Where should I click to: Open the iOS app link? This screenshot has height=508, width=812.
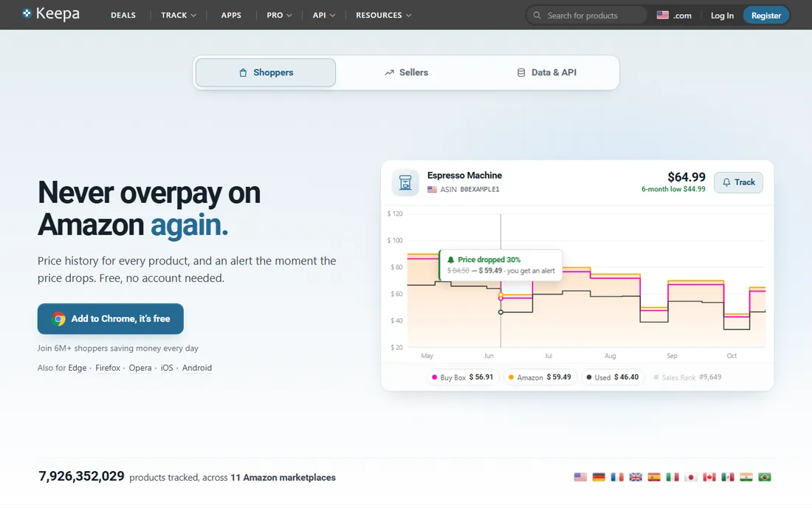click(167, 368)
